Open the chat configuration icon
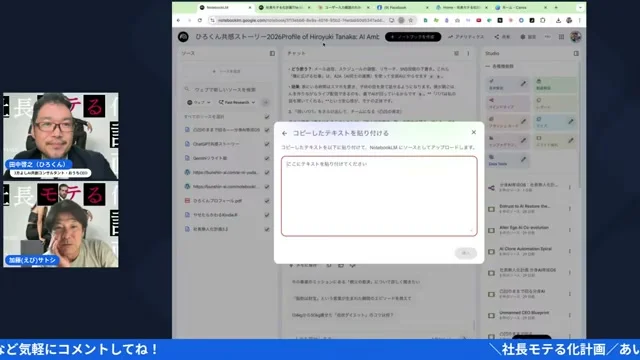 (x=456, y=53)
